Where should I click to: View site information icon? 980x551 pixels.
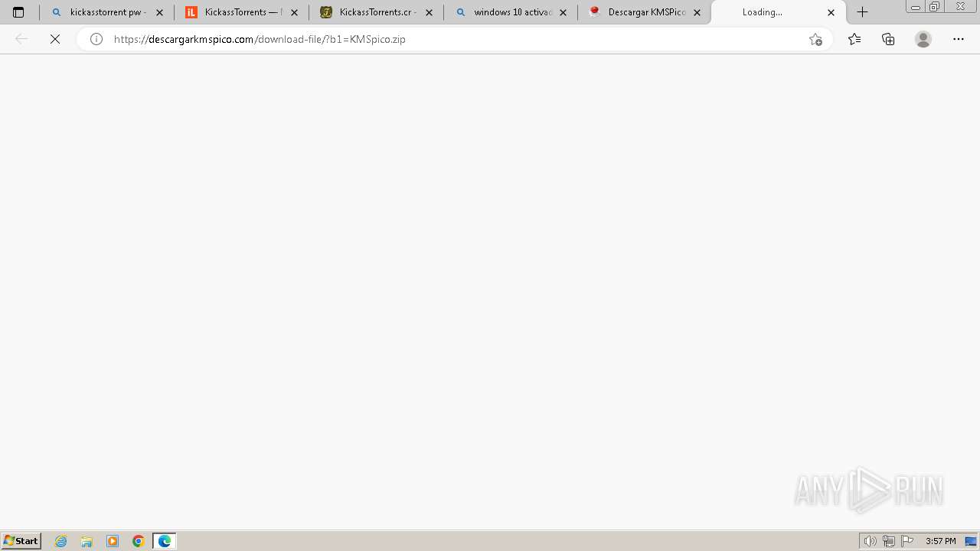pos(96,39)
